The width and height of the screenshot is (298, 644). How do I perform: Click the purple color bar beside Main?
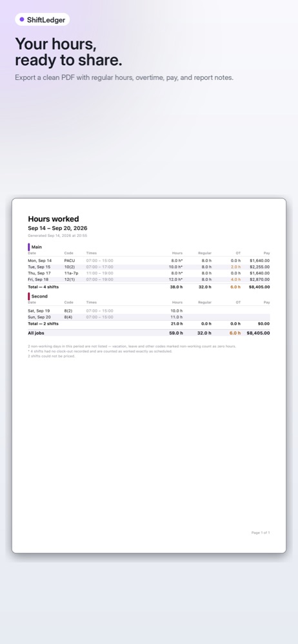[29, 247]
